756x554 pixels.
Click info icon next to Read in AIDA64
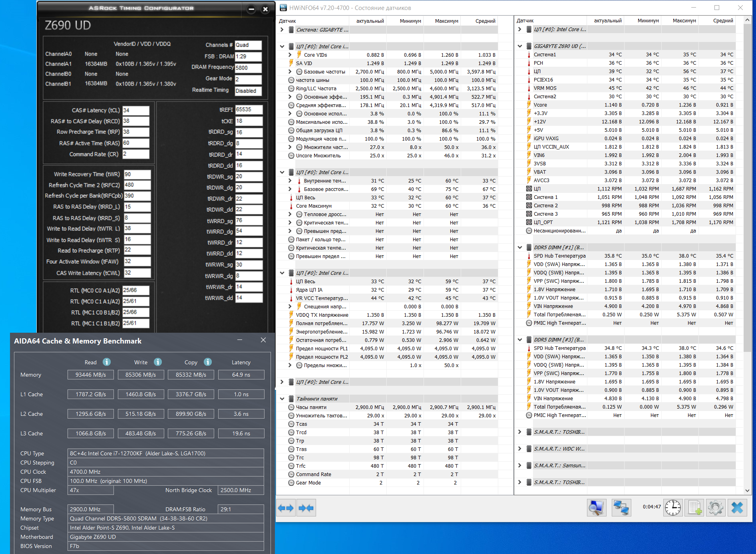[x=107, y=362]
